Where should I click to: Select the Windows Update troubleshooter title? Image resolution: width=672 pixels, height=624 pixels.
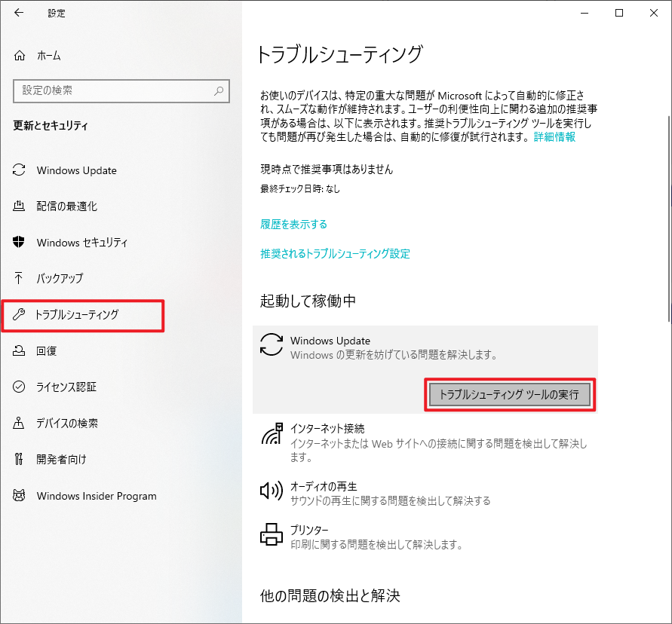coord(330,341)
